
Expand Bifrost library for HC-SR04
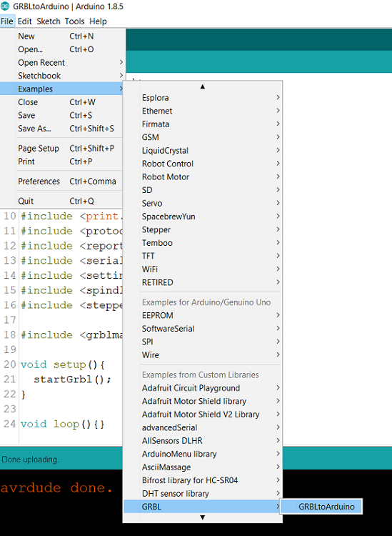203,481
